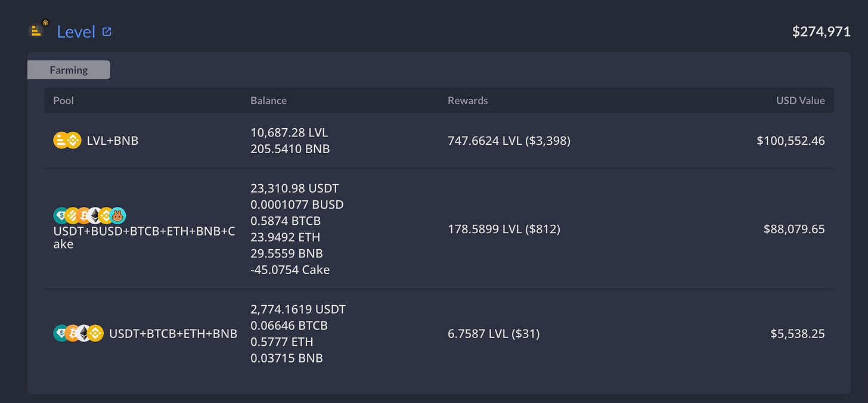Click the USD Value column header
The image size is (868, 403).
801,101
